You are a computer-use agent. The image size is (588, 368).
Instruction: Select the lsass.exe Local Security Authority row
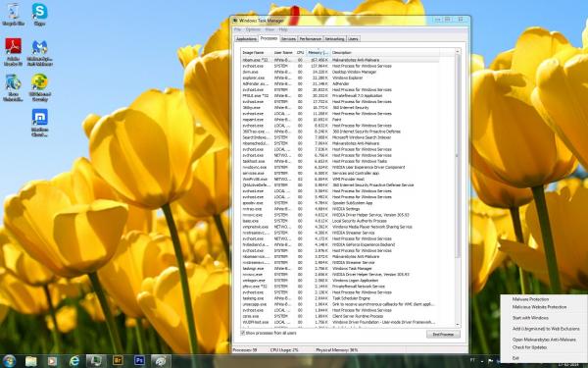pyautogui.click(x=340, y=221)
